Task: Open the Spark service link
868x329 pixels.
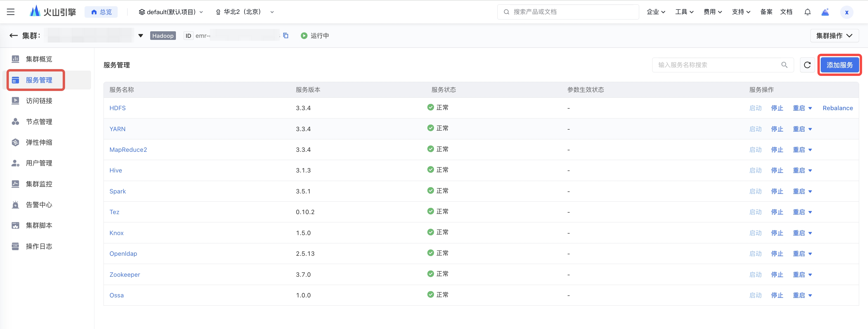Action: pos(117,191)
